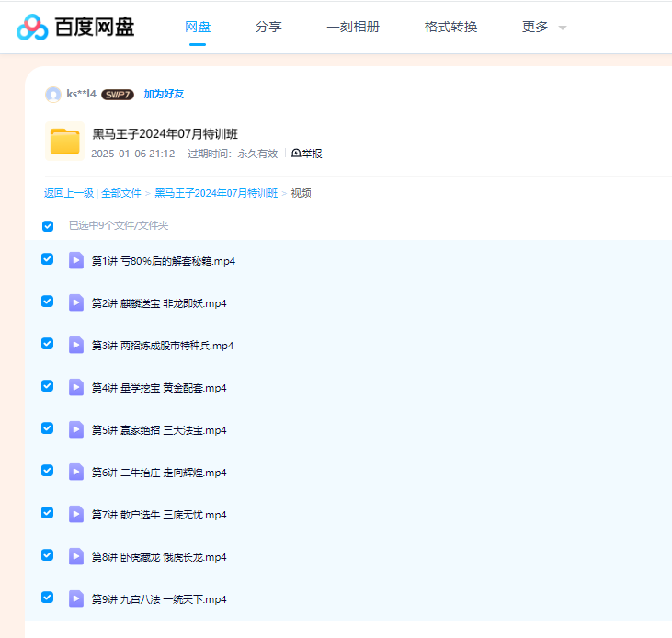Click 返回上一级 breadcrumb link

(x=69, y=193)
